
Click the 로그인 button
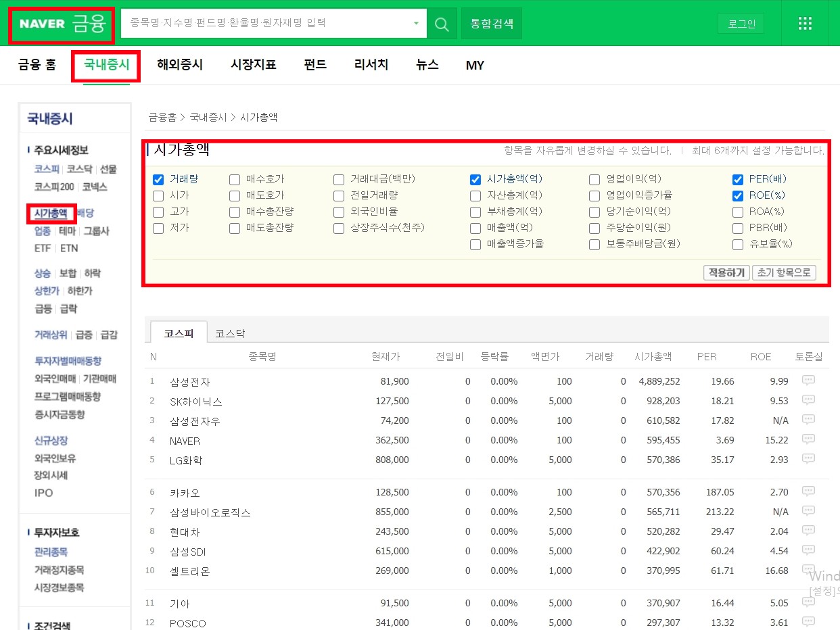(x=741, y=22)
